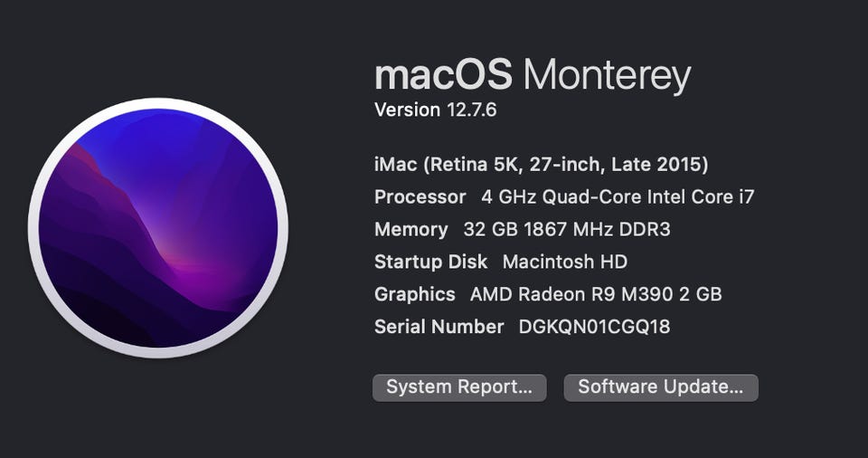Click the Version 12.7.6 text
The height and width of the screenshot is (458, 868).
436,110
